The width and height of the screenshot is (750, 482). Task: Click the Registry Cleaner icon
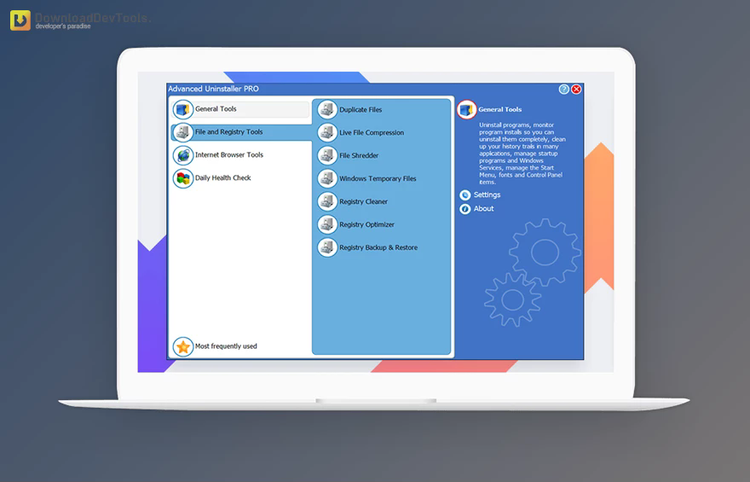[x=328, y=202]
